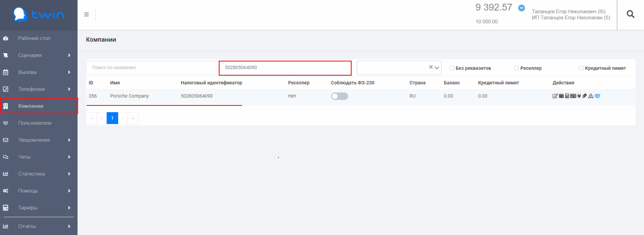644x235 pixels.
Task: Click the calculator icon in the actions row
Action: coord(567,96)
